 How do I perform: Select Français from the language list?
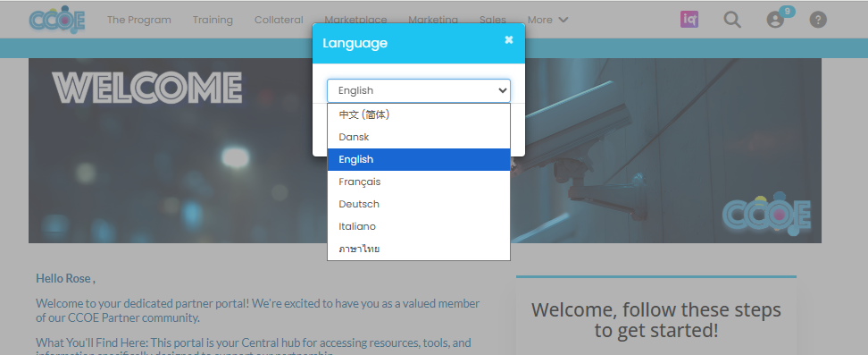[x=419, y=182]
